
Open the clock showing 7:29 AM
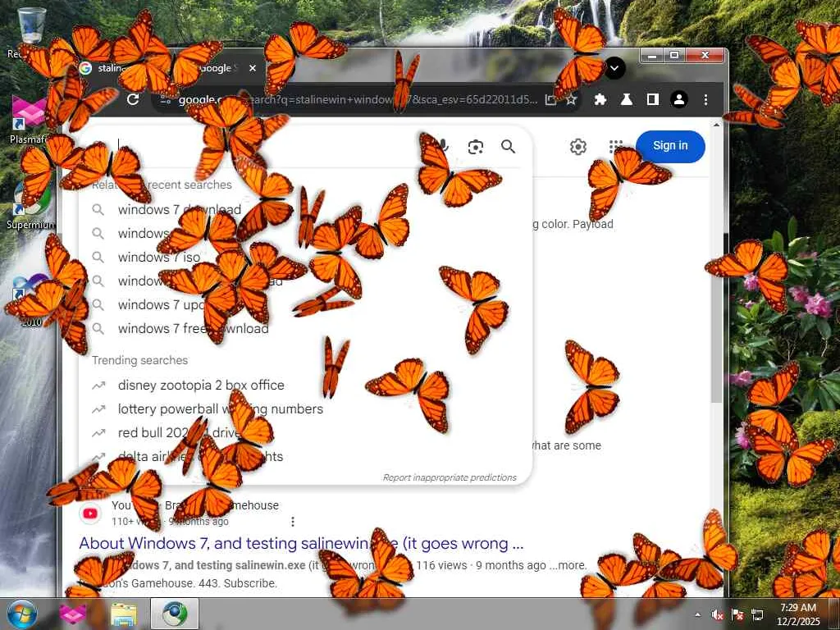pyautogui.click(x=798, y=614)
